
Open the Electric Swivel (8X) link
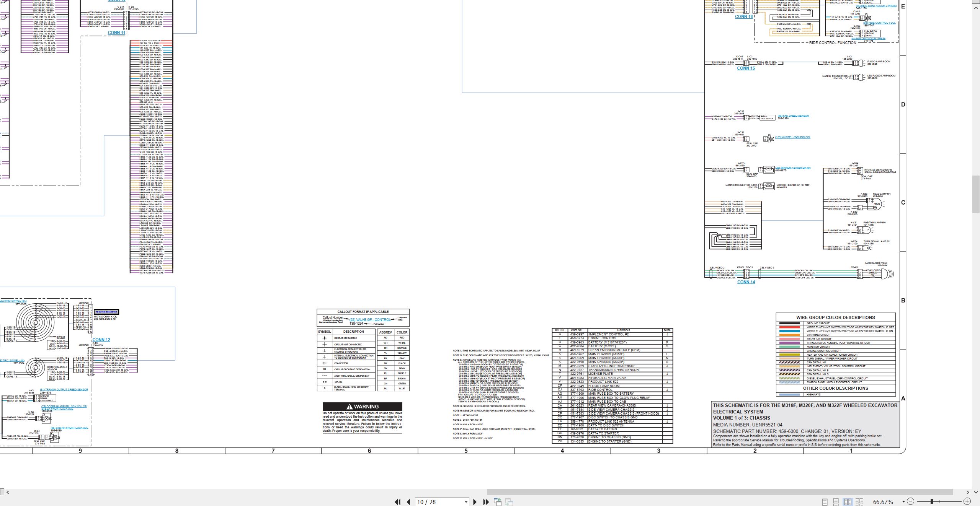[13, 301]
